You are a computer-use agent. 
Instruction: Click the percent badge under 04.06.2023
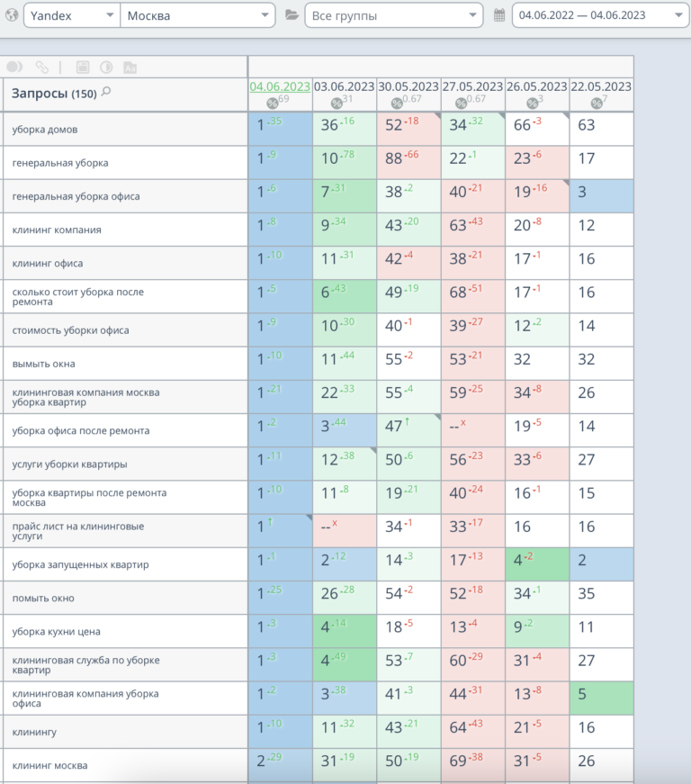click(x=273, y=103)
